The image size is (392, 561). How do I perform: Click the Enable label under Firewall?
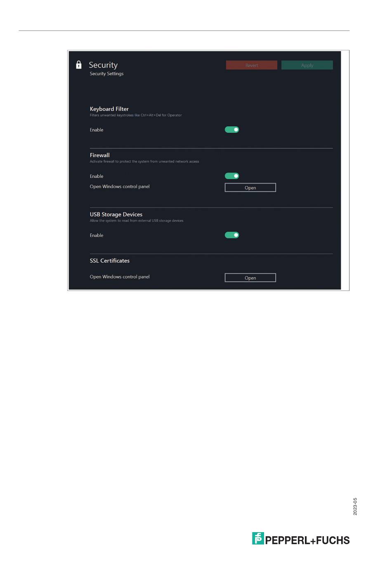point(97,177)
